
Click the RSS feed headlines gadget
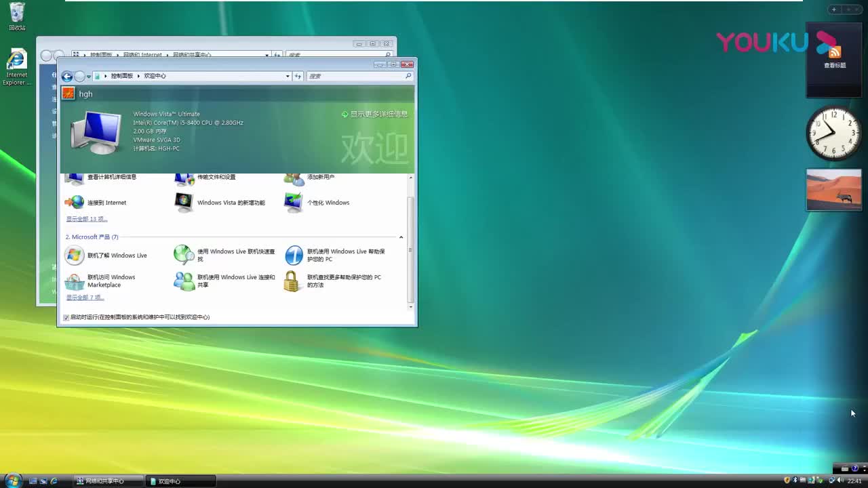point(834,60)
